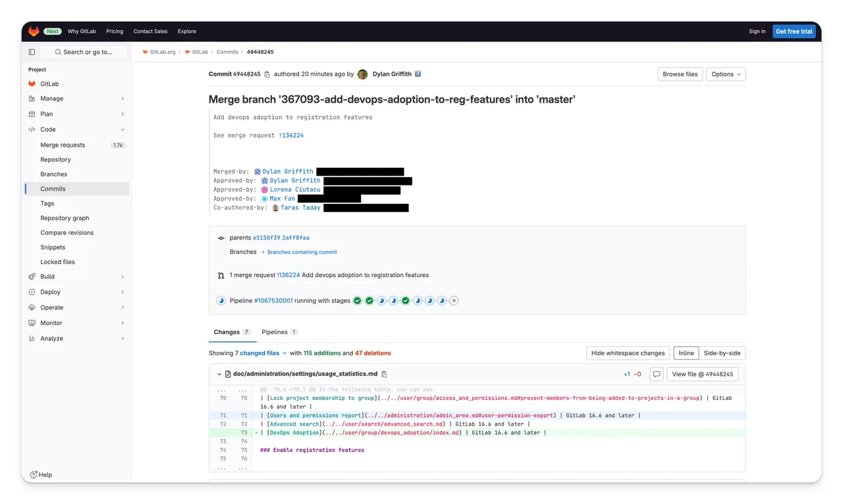Click the Deploy section icon

click(32, 292)
